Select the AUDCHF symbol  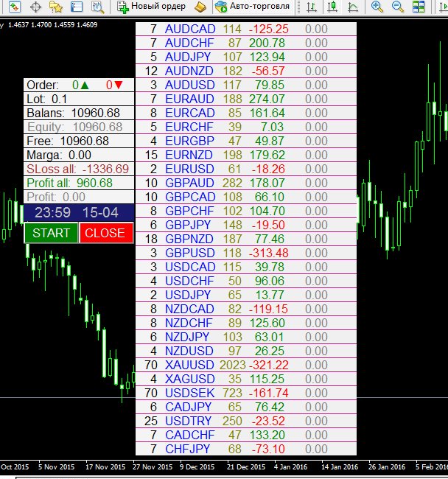(x=189, y=43)
